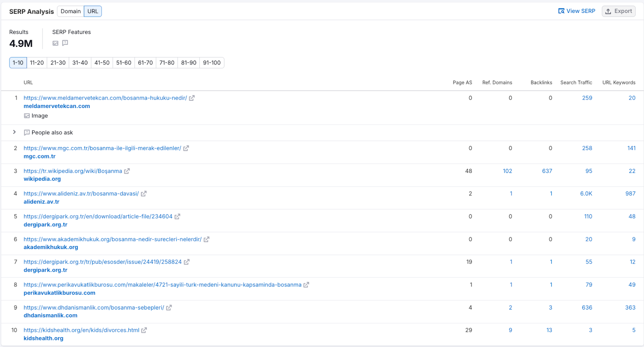Viewport: 644px width, 347px height.
Task: Select results range 41-50
Action: [x=102, y=63]
